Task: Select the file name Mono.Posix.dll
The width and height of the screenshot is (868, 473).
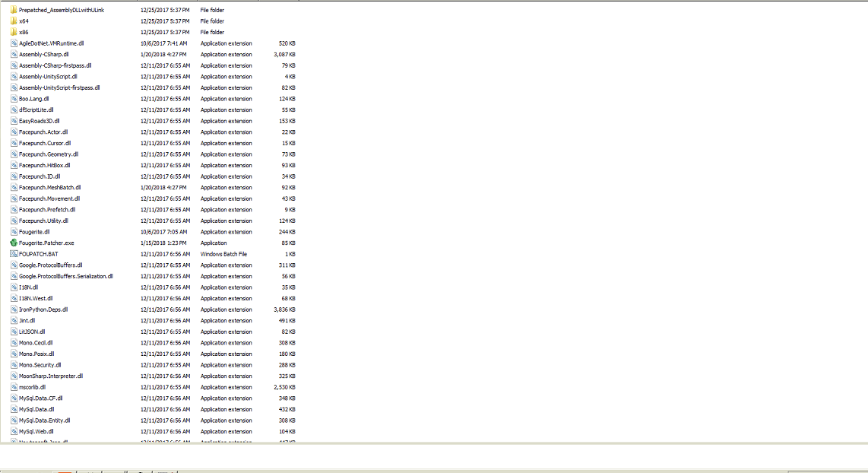Action: (36, 354)
